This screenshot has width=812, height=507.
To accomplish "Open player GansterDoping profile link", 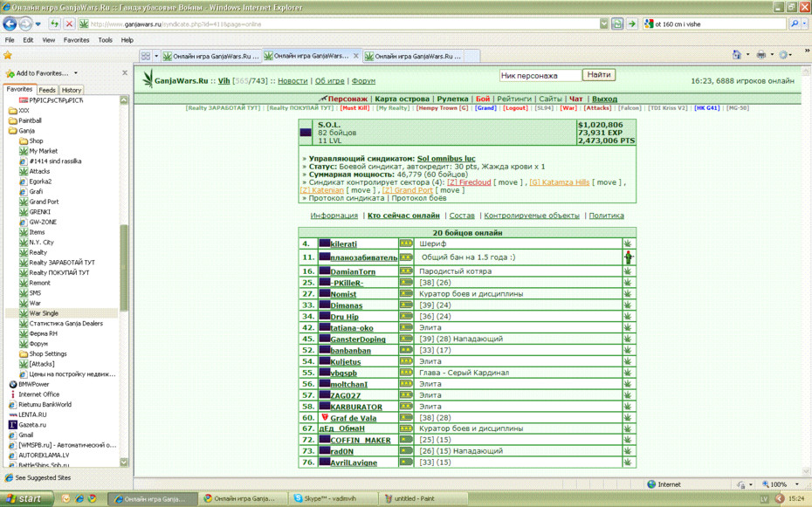I will (358, 339).
